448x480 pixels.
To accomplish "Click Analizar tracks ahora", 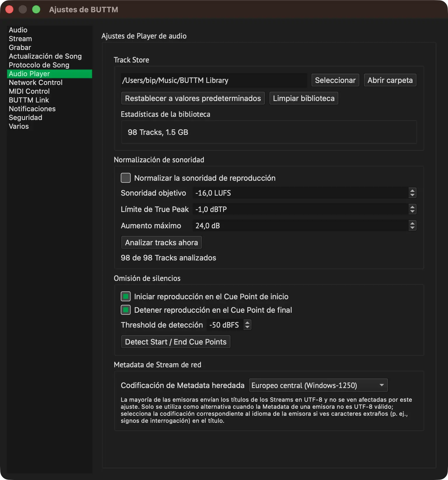I will tap(161, 243).
